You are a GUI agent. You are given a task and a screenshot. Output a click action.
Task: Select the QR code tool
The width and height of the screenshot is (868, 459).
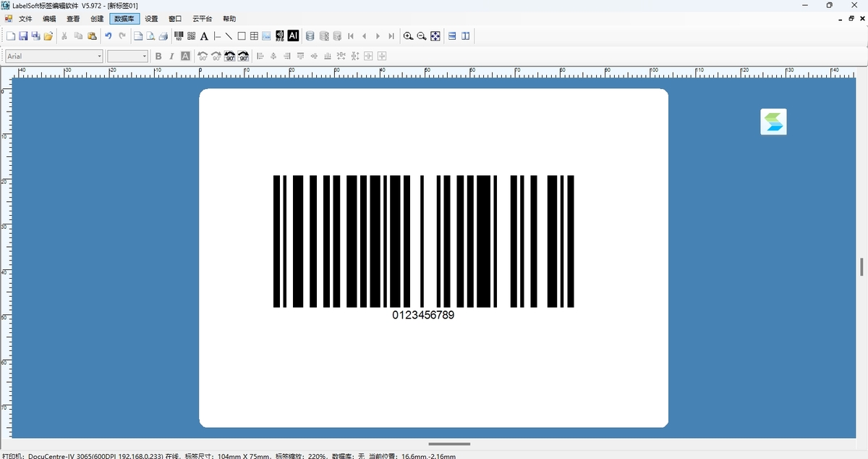click(x=192, y=36)
